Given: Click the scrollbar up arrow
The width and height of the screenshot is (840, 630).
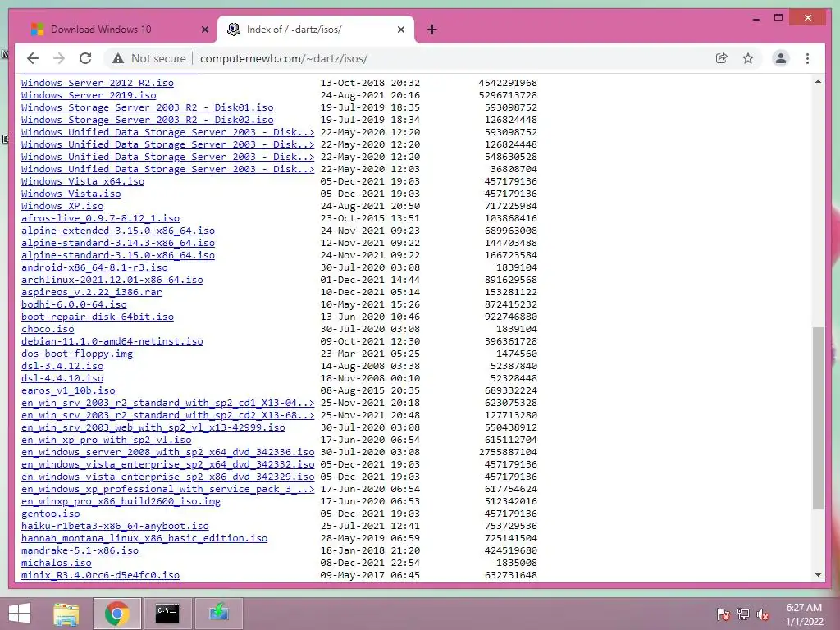Looking at the screenshot, I should (x=818, y=81).
